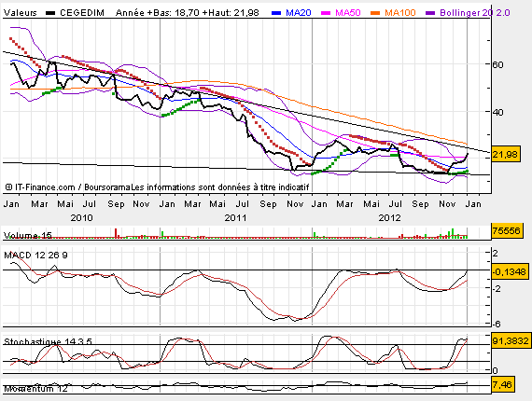Viewport: 532px width, 401px height.
Task: Click the 40 price axis label
Action: pyautogui.click(x=498, y=112)
